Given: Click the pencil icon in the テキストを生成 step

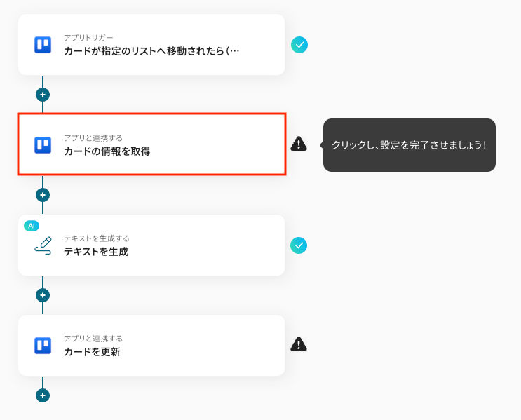Looking at the screenshot, I should tap(43, 245).
